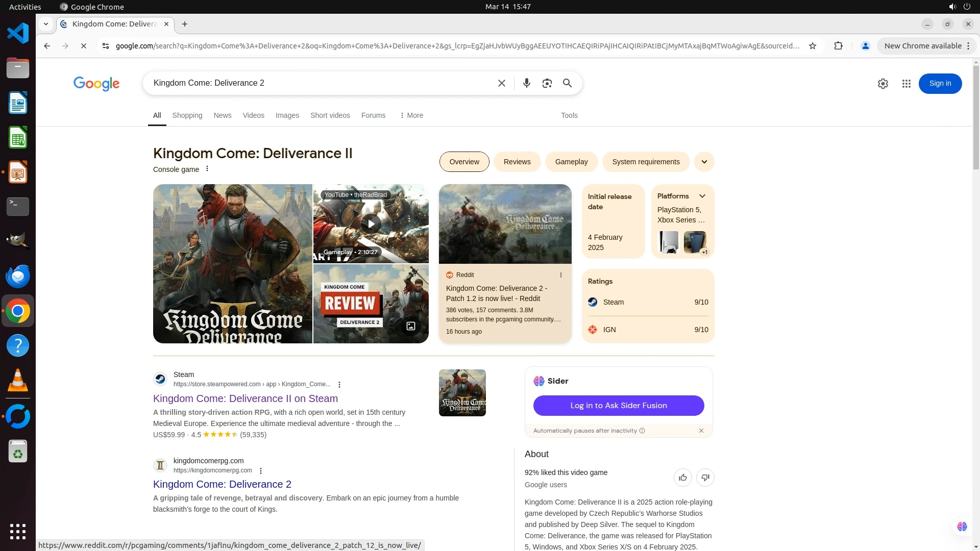
Task: Open Kingdom Come: Deliverance II on Steam
Action: [x=245, y=398]
